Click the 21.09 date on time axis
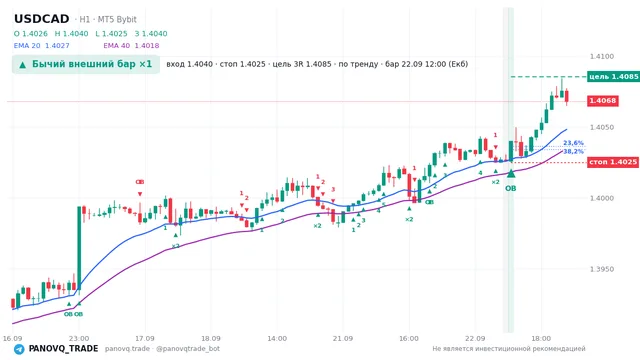Image resolution: width=640 pixels, height=360 pixels. (342, 338)
